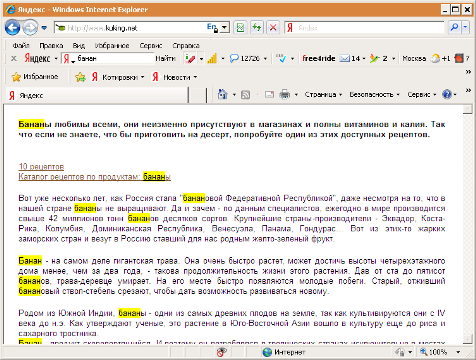Click the Back navigation arrow button
Screen dimensions: 476x360
[12, 28]
